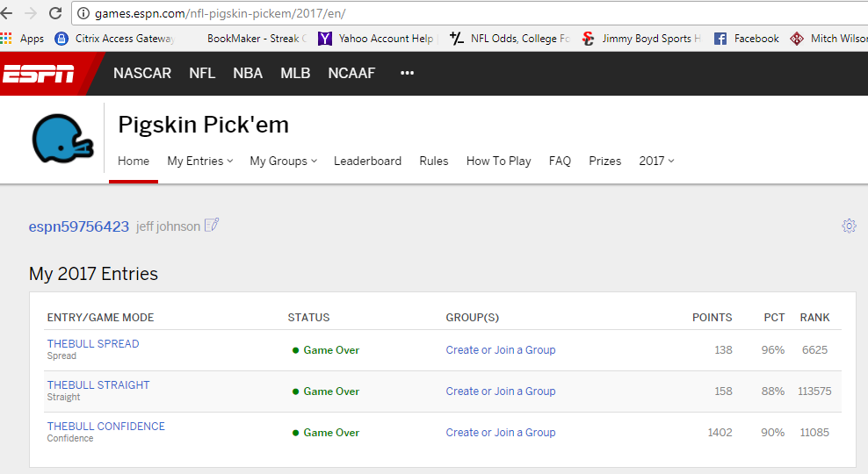This screenshot has height=474, width=868.
Task: Click the POINTS column header
Action: pyautogui.click(x=712, y=318)
